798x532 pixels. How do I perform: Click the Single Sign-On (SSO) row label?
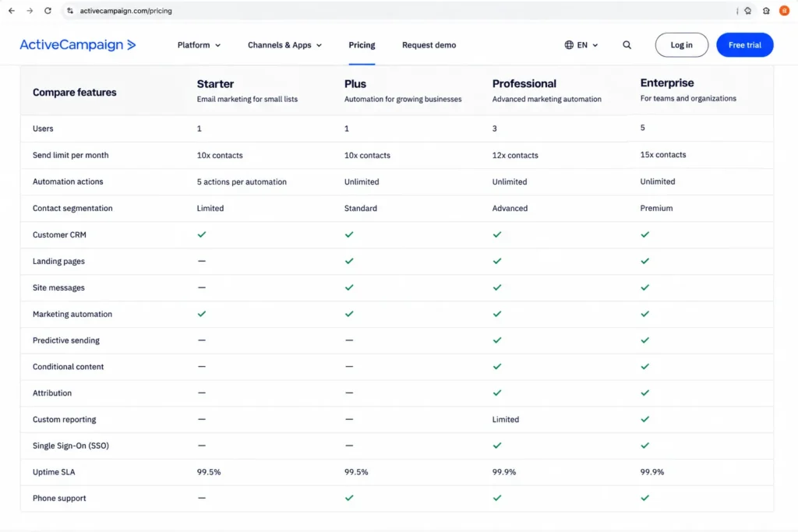tap(71, 446)
